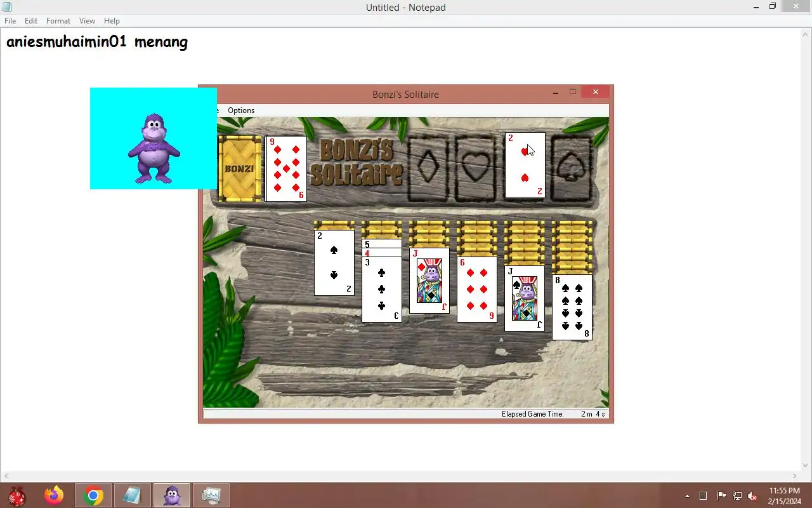Viewport: 812px width, 508px height.
Task: Click the Start button on the taskbar
Action: pos(17,495)
